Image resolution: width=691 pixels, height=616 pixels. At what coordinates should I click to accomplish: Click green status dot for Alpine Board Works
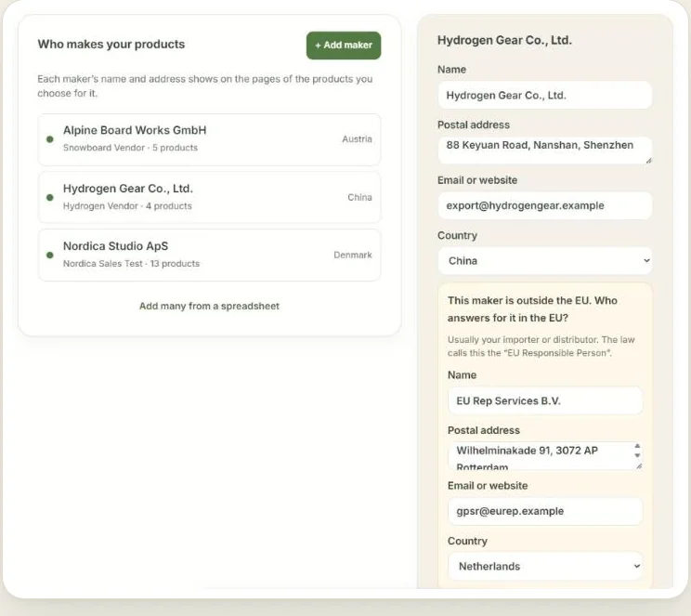coord(50,139)
